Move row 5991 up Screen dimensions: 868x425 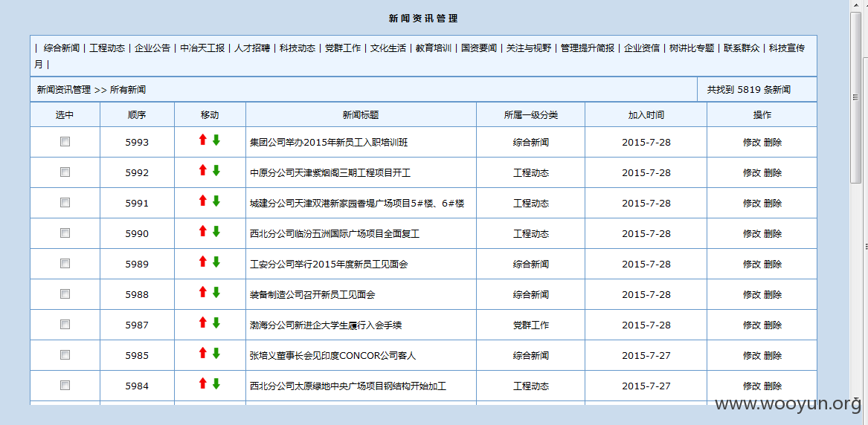click(202, 201)
